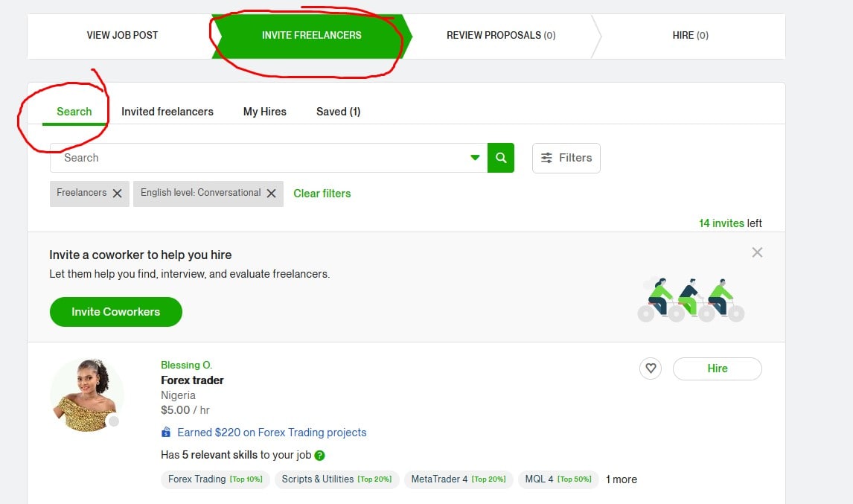Click the Nigeria location text
The width and height of the screenshot is (853, 504).
pyautogui.click(x=179, y=396)
